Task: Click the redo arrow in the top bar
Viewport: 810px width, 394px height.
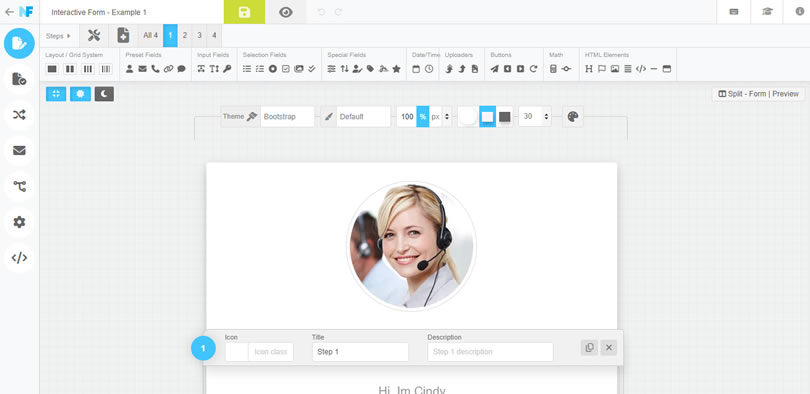Action: (338, 12)
